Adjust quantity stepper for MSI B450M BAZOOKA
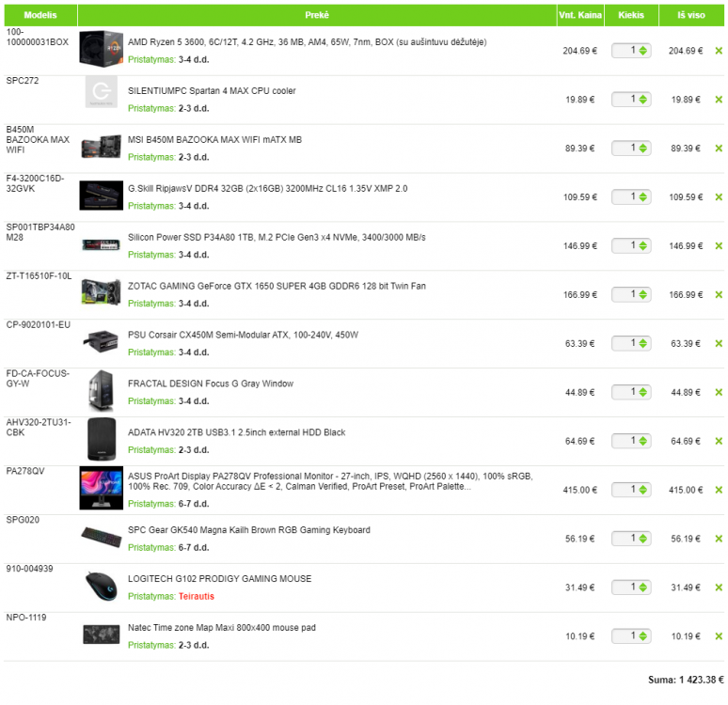Viewport: 728px width, 705px height. (x=642, y=149)
